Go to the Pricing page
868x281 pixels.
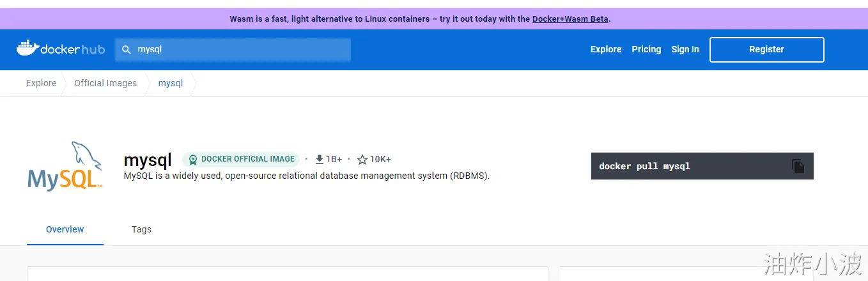[x=646, y=49]
